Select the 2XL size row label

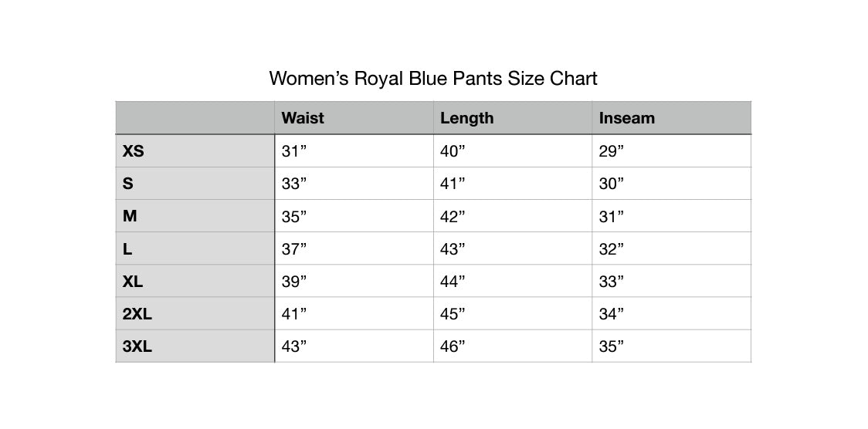tap(137, 314)
